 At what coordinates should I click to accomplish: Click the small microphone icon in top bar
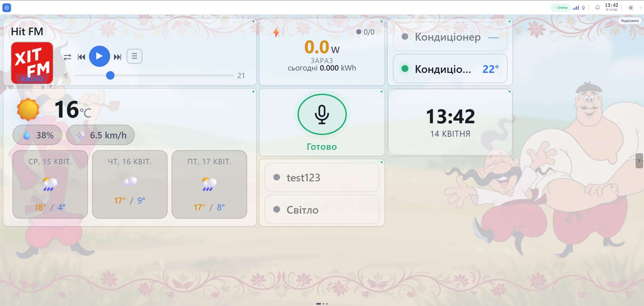(x=584, y=8)
